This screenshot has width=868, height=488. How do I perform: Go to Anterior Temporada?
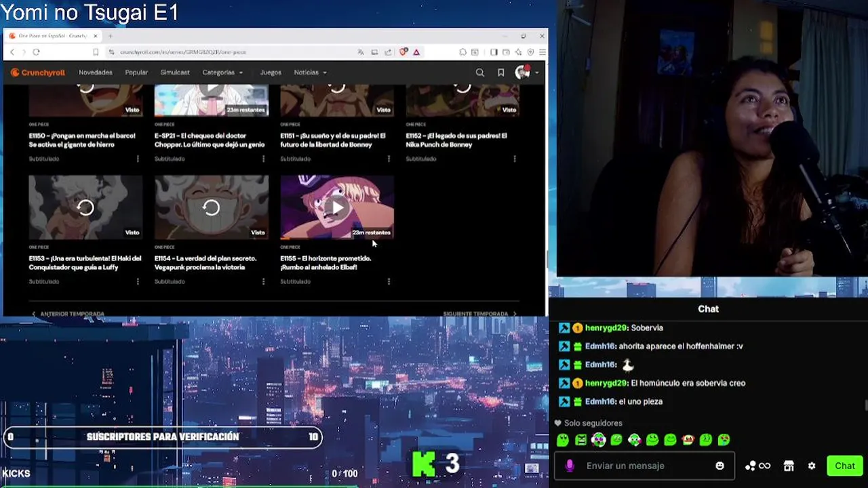[x=68, y=314]
